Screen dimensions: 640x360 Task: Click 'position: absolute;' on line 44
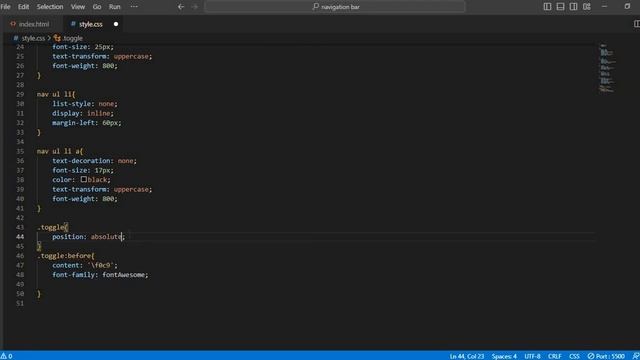[x=89, y=237]
